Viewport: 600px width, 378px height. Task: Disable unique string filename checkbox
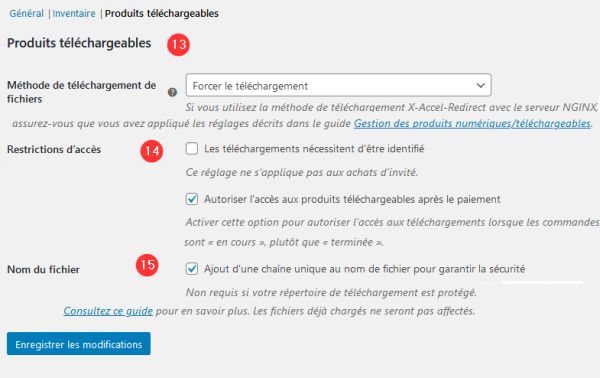click(192, 269)
